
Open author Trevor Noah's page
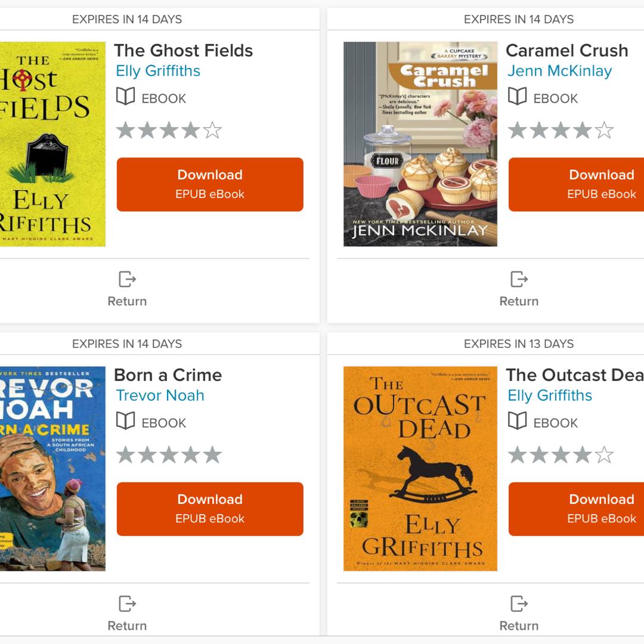(x=160, y=395)
